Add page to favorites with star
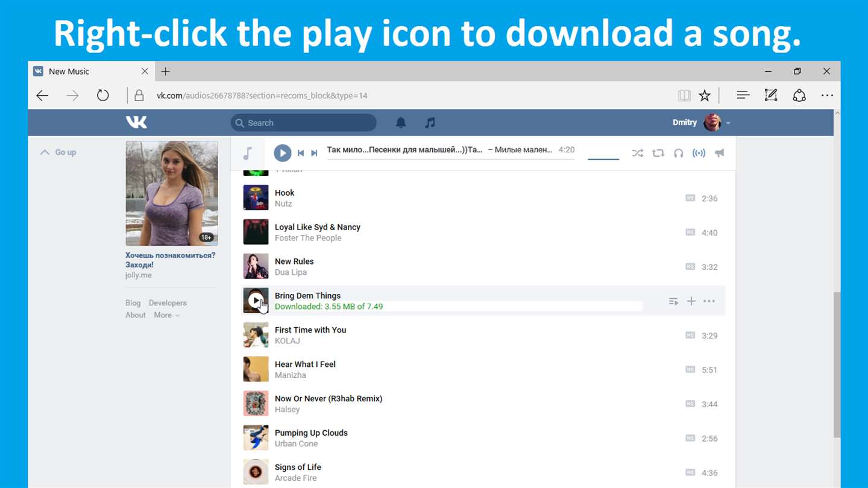This screenshot has width=868, height=488. [x=705, y=95]
